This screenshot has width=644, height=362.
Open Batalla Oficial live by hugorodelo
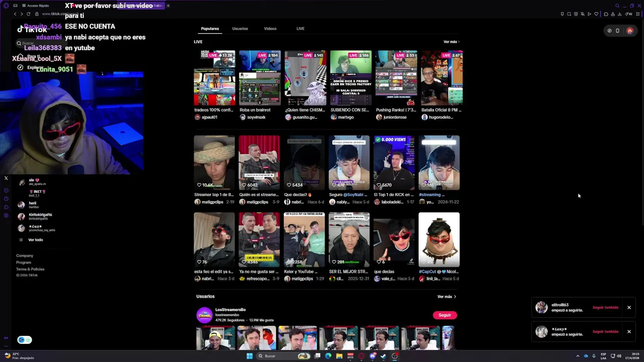point(442,77)
